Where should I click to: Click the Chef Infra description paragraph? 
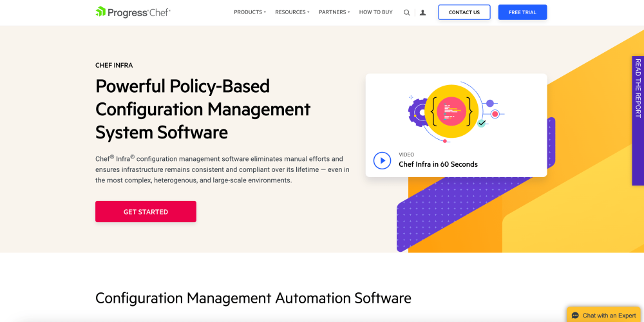[222, 169]
